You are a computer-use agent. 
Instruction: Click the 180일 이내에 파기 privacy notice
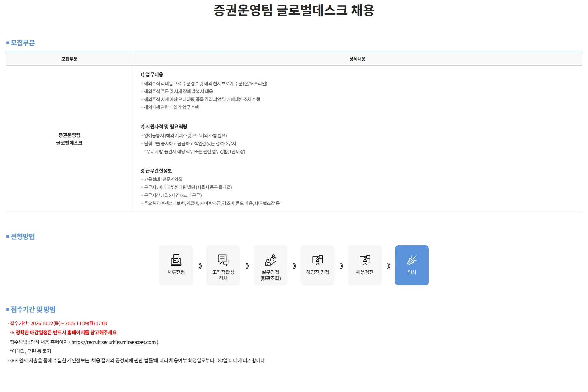click(x=137, y=360)
